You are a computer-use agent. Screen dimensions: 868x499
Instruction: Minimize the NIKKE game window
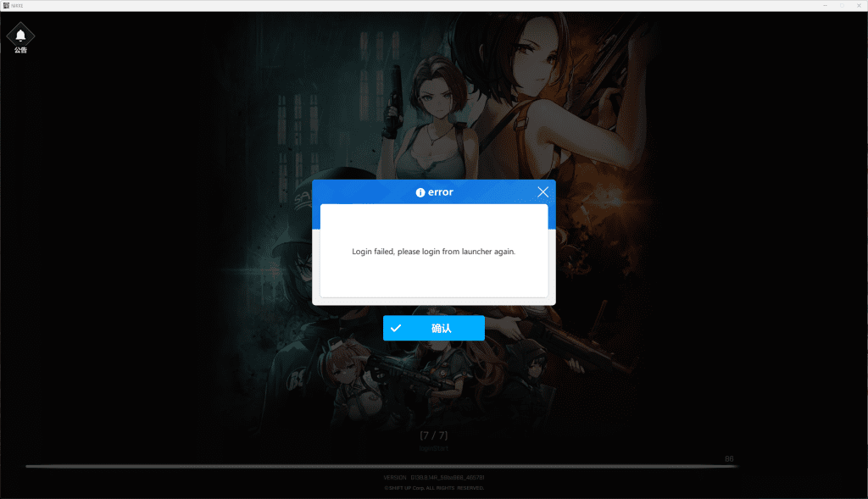pos(823,5)
